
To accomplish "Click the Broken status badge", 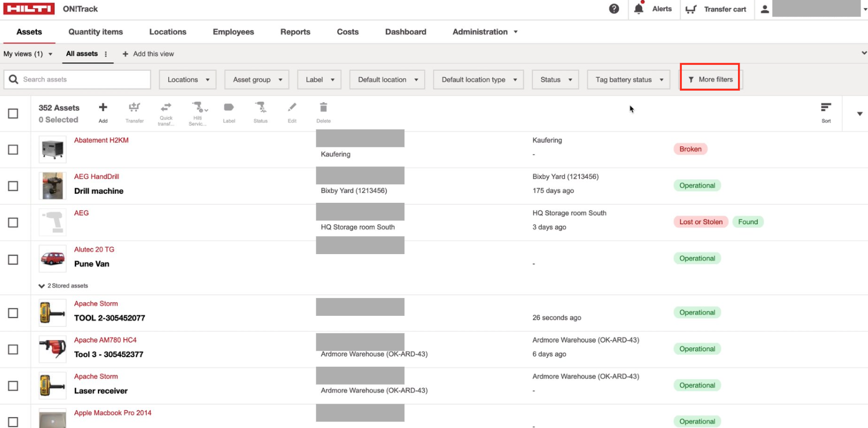I will point(690,149).
